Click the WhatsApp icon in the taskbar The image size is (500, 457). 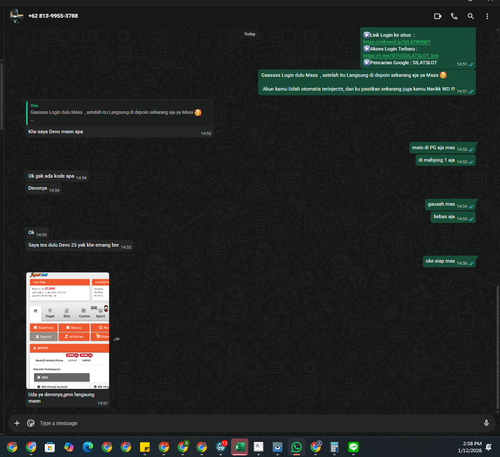click(296, 447)
